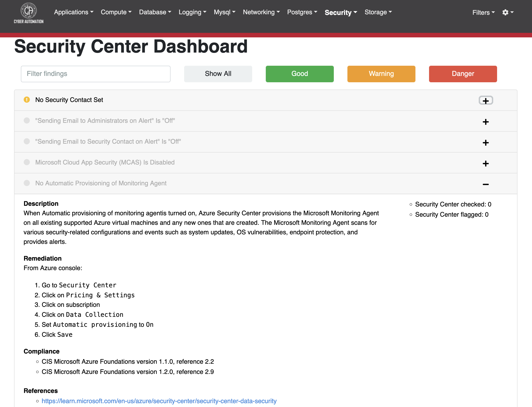532x407 pixels.
Task: Click the yellow warning icon for No Security Contact Set
Action: pyautogui.click(x=27, y=99)
